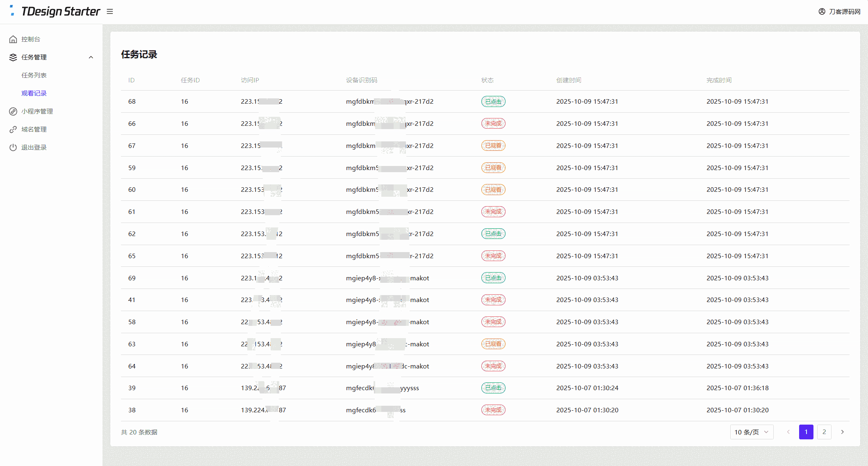Click 已观看 status tag in row 67

(x=493, y=145)
